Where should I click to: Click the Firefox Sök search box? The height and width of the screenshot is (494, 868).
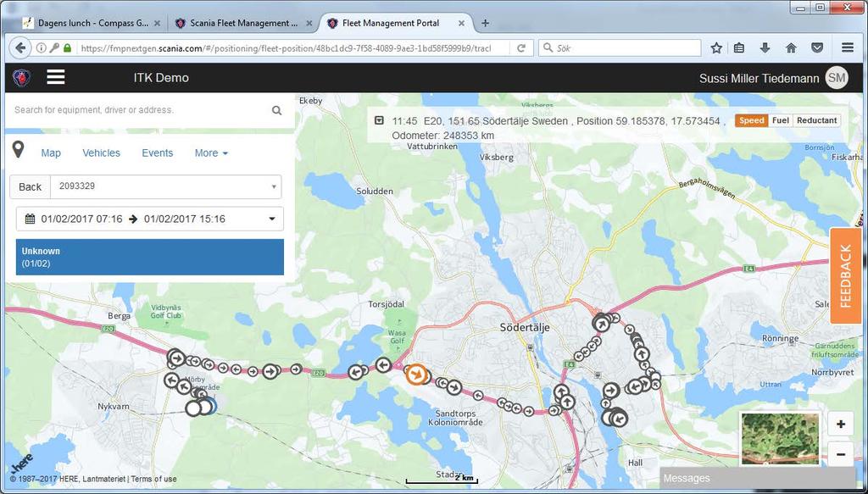620,48
